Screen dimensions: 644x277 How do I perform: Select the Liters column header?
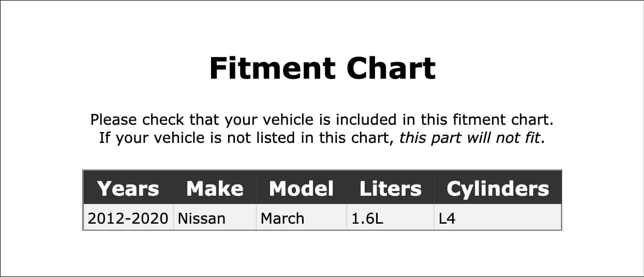[390, 188]
